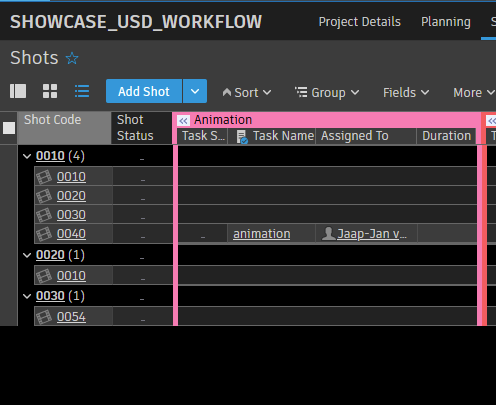
Task: Open the More menu
Action: 473,93
